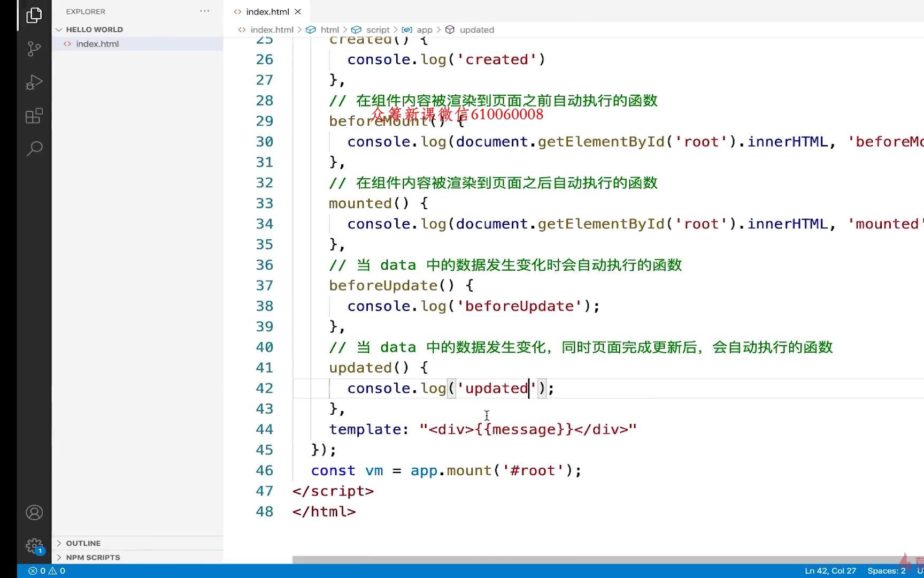Image resolution: width=924 pixels, height=578 pixels.
Task: Click 'Spaces: 2' to change indentation
Action: click(886, 571)
